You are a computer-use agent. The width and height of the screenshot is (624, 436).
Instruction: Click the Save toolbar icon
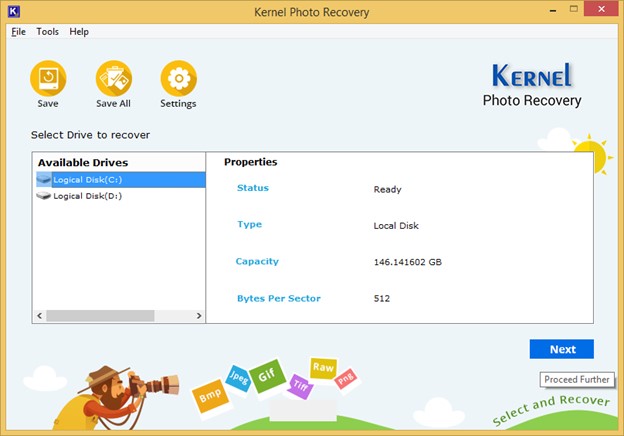point(48,78)
